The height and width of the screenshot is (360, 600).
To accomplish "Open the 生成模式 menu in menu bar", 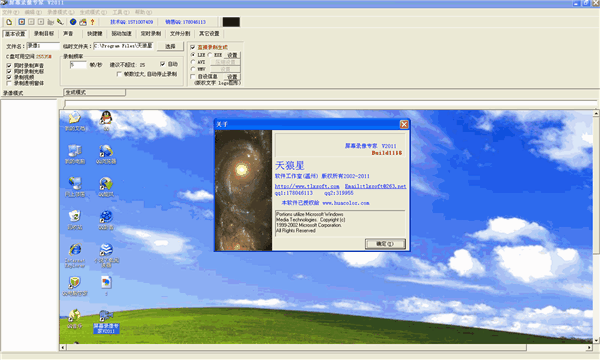I will [93, 12].
